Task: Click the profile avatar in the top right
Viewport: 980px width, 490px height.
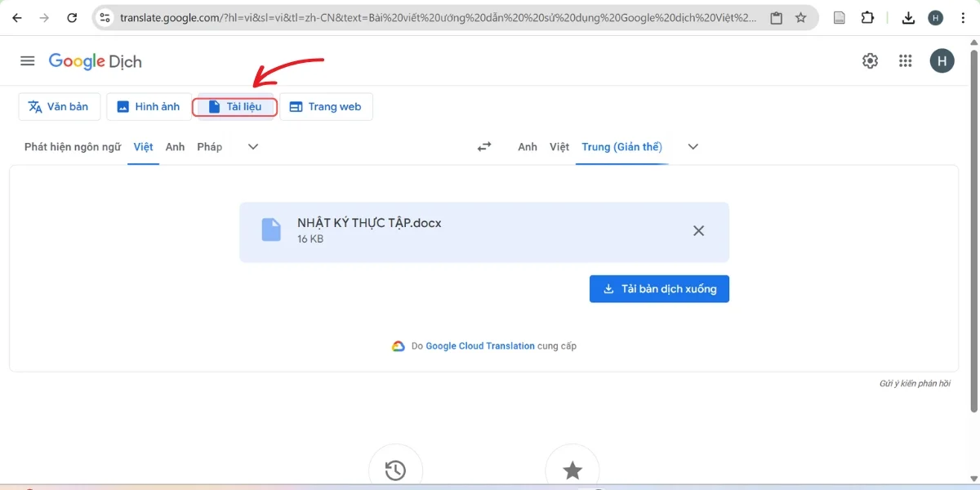Action: (x=942, y=60)
